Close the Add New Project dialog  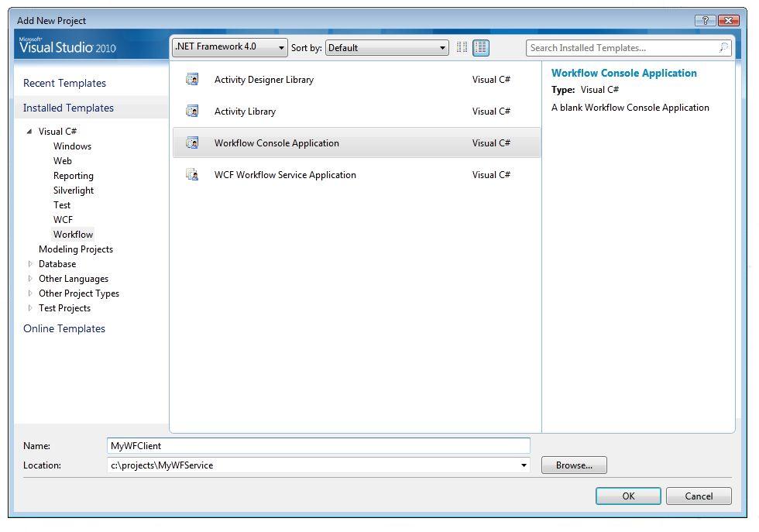(728, 20)
